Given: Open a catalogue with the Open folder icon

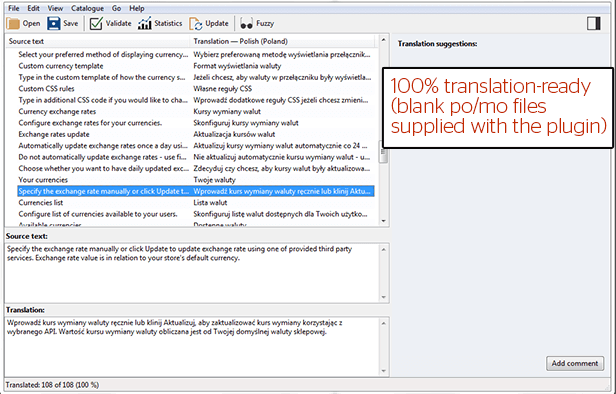Looking at the screenshot, I should 13,24.
